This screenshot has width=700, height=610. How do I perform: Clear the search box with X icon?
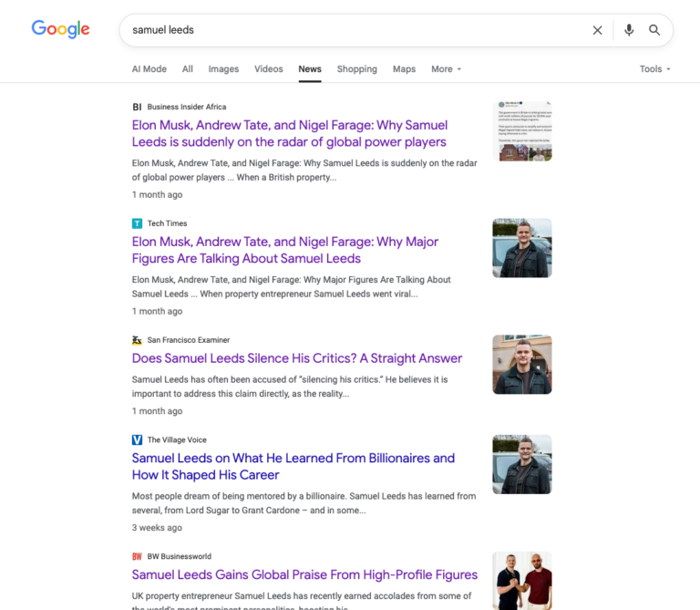tap(597, 30)
